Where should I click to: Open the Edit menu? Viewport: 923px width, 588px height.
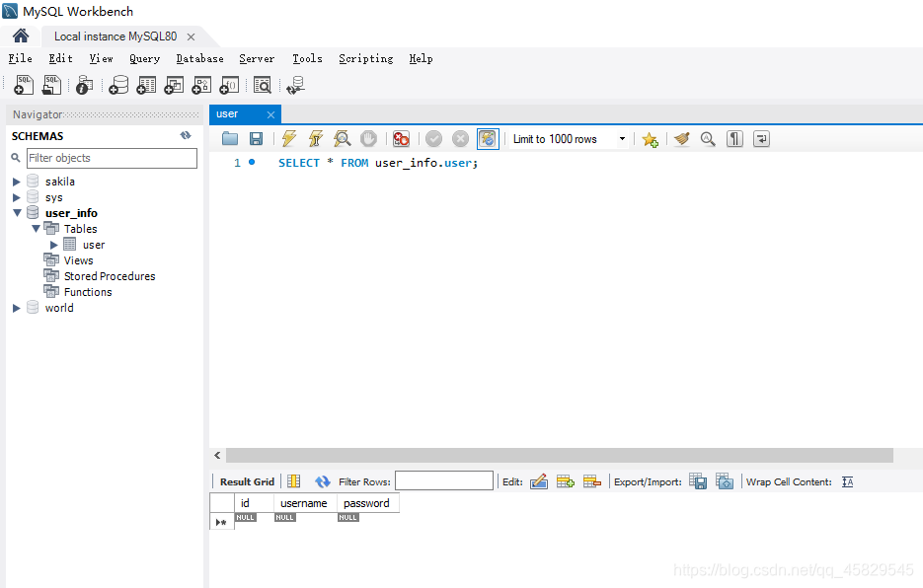click(60, 58)
